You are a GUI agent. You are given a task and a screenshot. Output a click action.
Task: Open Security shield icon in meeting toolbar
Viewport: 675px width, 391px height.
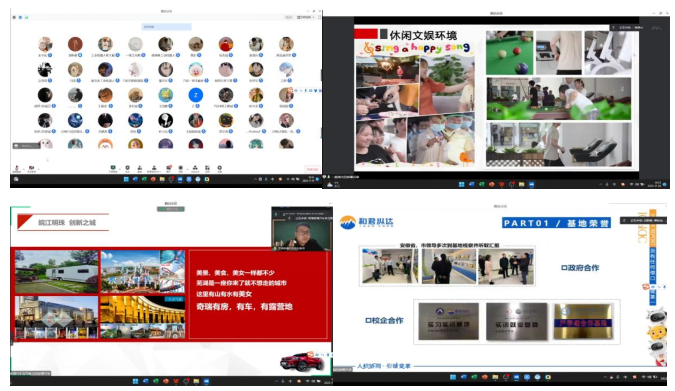tap(127, 168)
